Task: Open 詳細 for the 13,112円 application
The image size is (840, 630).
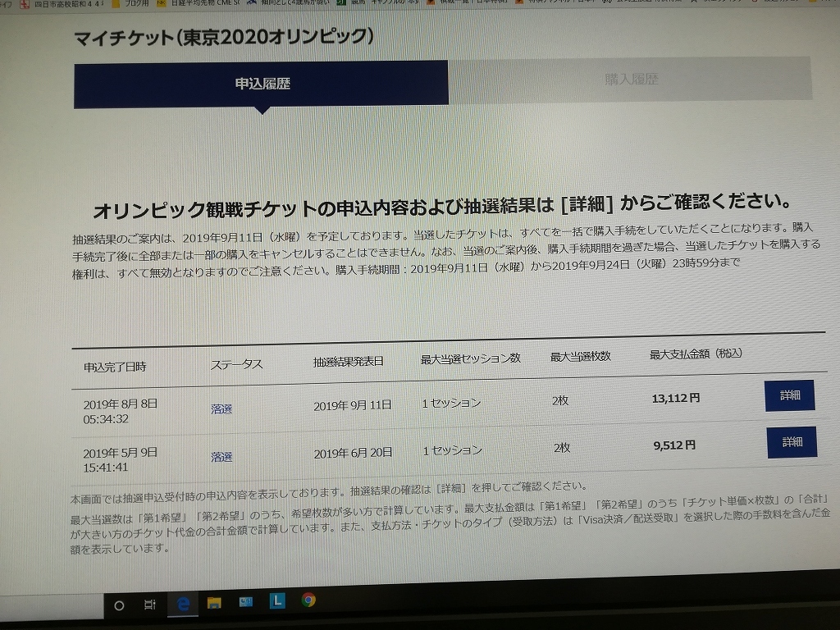Action: 790,395
